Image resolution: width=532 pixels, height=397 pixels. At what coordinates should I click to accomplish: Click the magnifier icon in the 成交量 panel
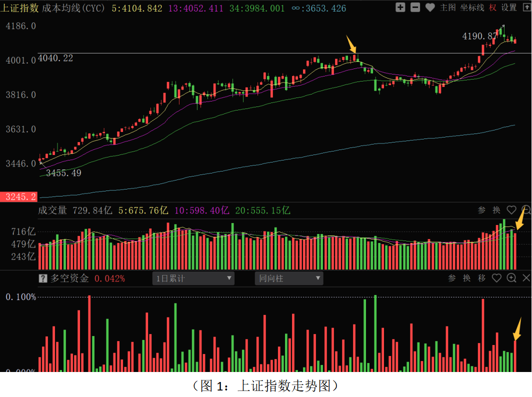tap(526, 210)
